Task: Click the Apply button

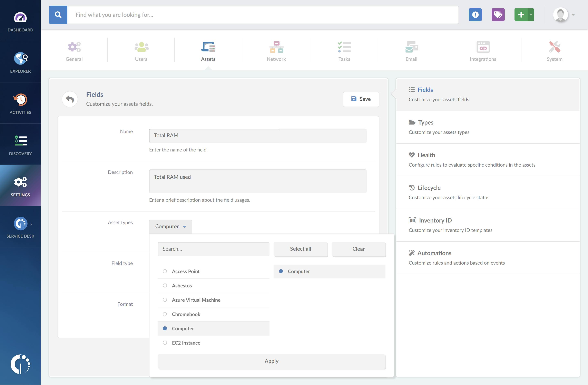Action: [x=271, y=361]
